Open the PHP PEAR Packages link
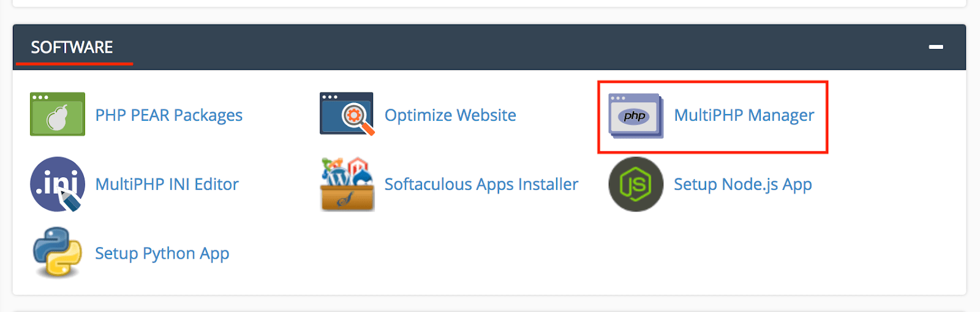The image size is (980, 312). pyautogui.click(x=169, y=115)
